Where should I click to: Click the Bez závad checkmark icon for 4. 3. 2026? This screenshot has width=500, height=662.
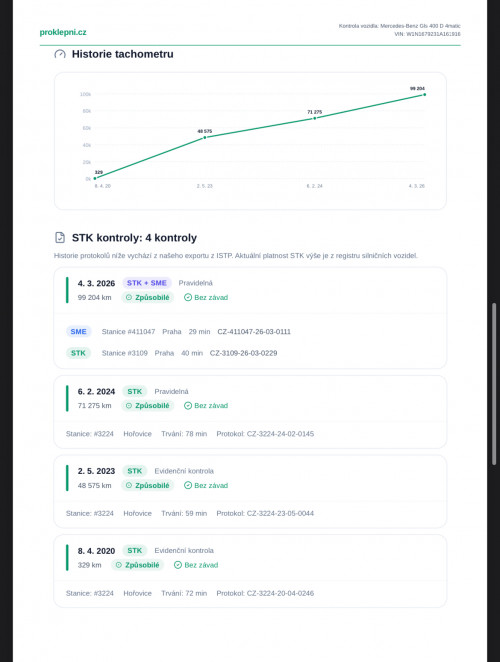click(x=188, y=298)
